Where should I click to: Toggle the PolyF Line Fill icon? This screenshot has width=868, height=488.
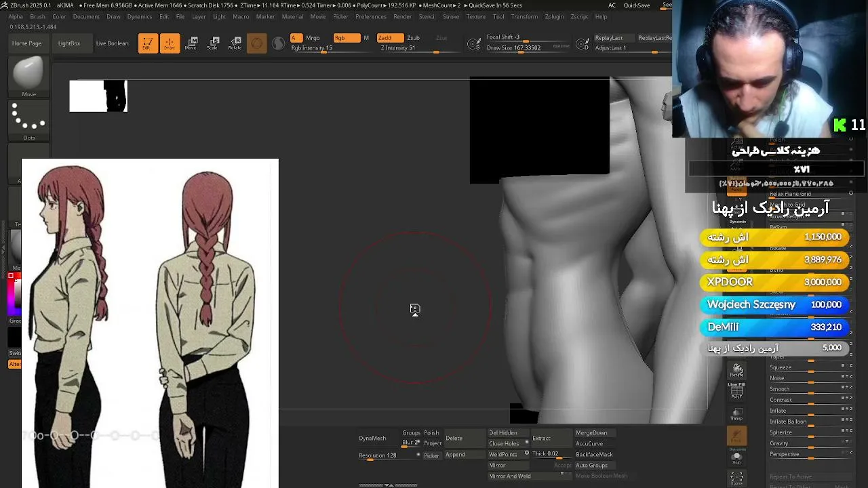click(737, 391)
